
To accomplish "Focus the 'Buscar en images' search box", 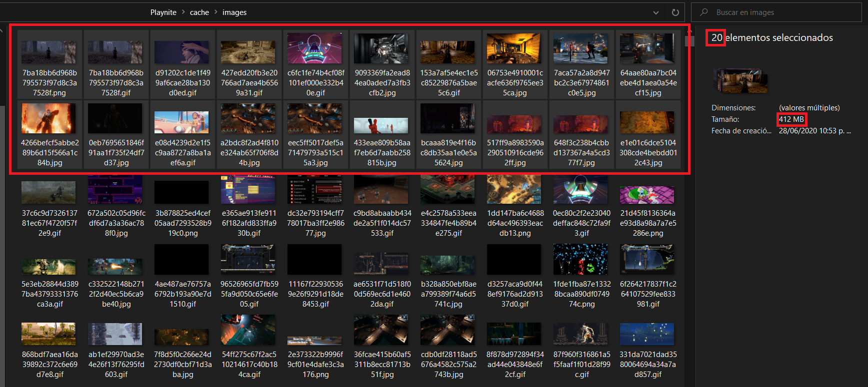I will tap(776, 12).
